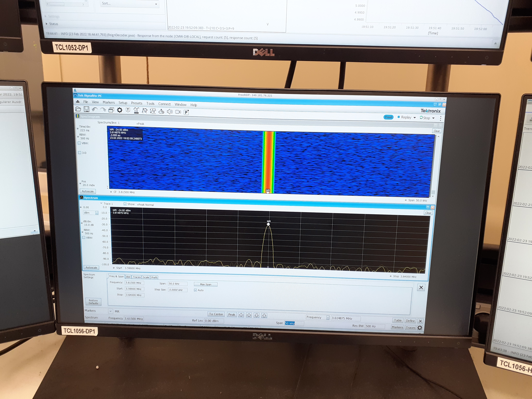
Task: Click the video camera record icon
Action: (x=178, y=112)
